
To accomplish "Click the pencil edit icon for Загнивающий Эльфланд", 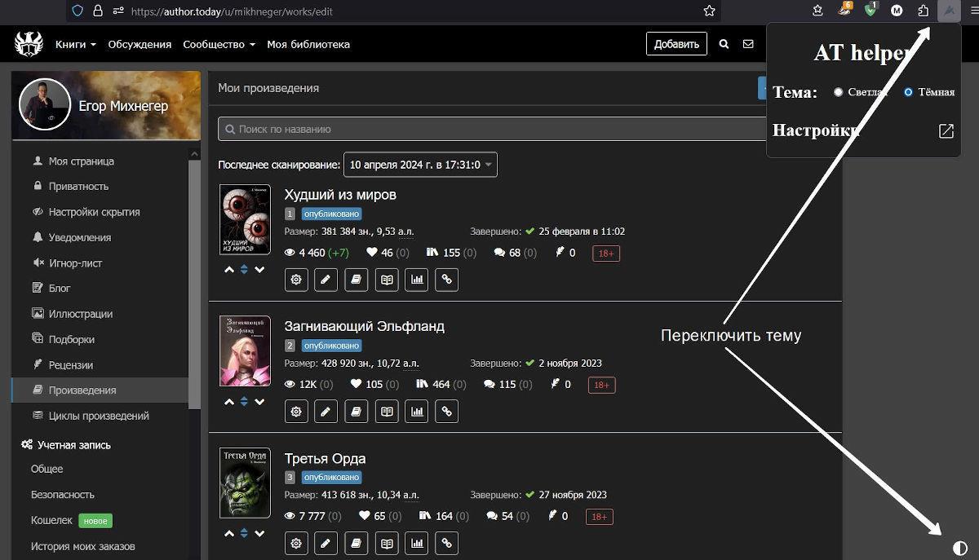I will coord(326,412).
